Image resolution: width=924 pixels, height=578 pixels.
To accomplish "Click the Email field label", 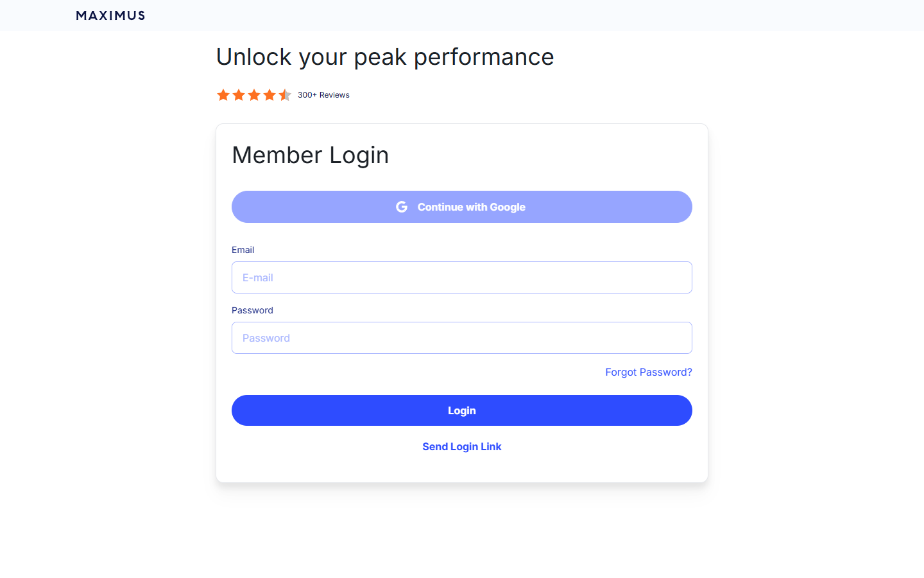I will click(243, 250).
